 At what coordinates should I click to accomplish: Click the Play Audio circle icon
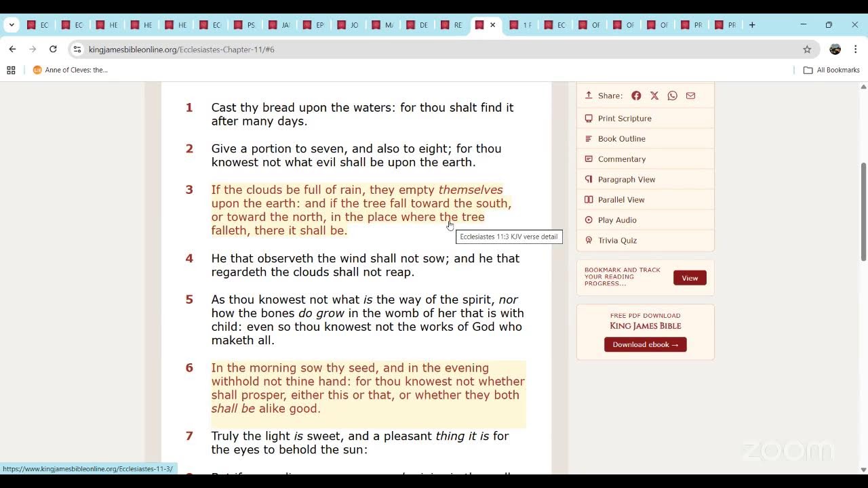[589, 220]
